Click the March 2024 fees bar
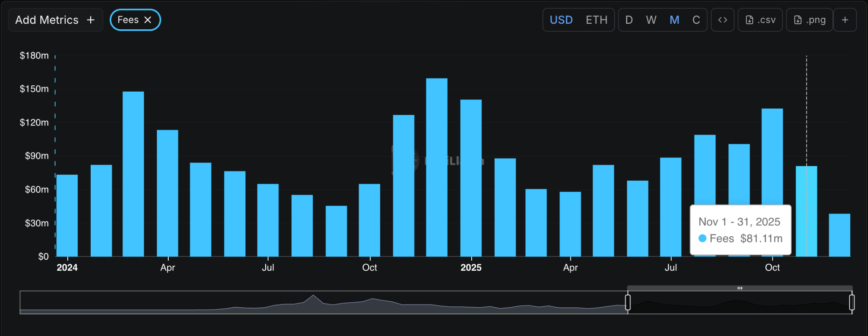The width and height of the screenshot is (868, 336). click(133, 174)
